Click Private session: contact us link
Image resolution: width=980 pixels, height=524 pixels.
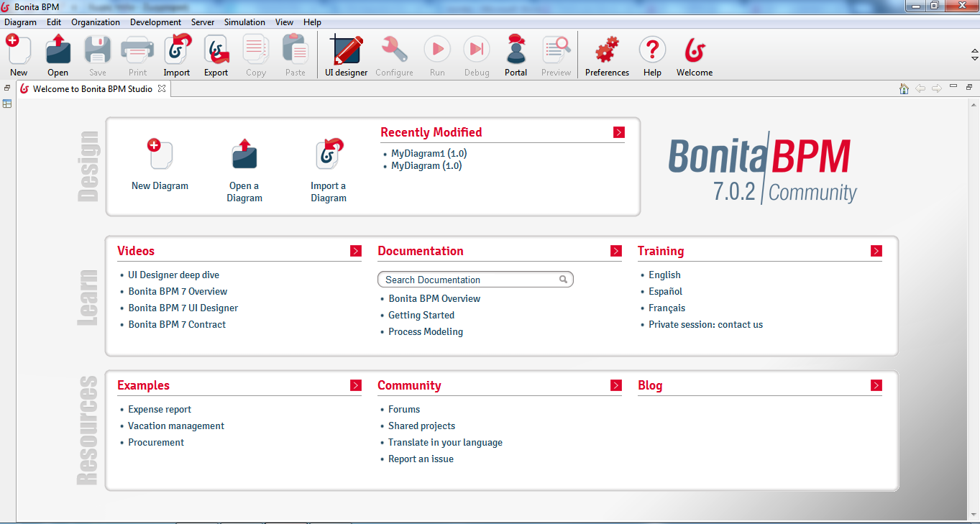(706, 324)
